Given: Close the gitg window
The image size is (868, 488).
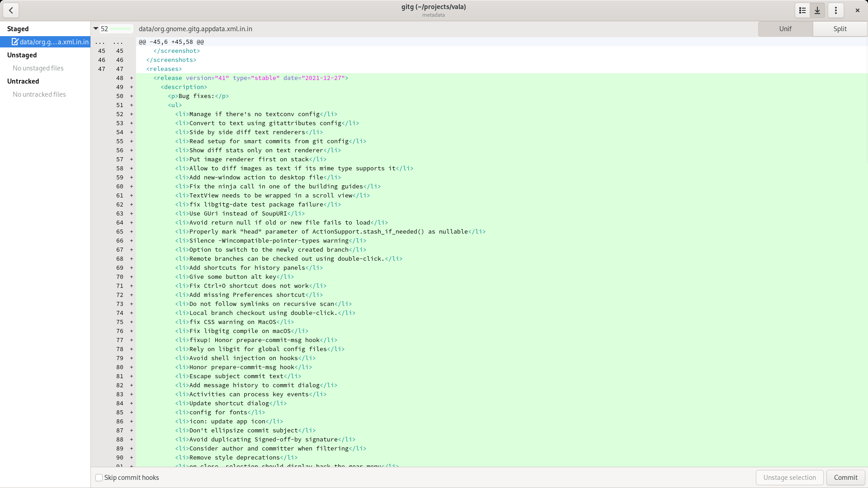Looking at the screenshot, I should tap(857, 10).
